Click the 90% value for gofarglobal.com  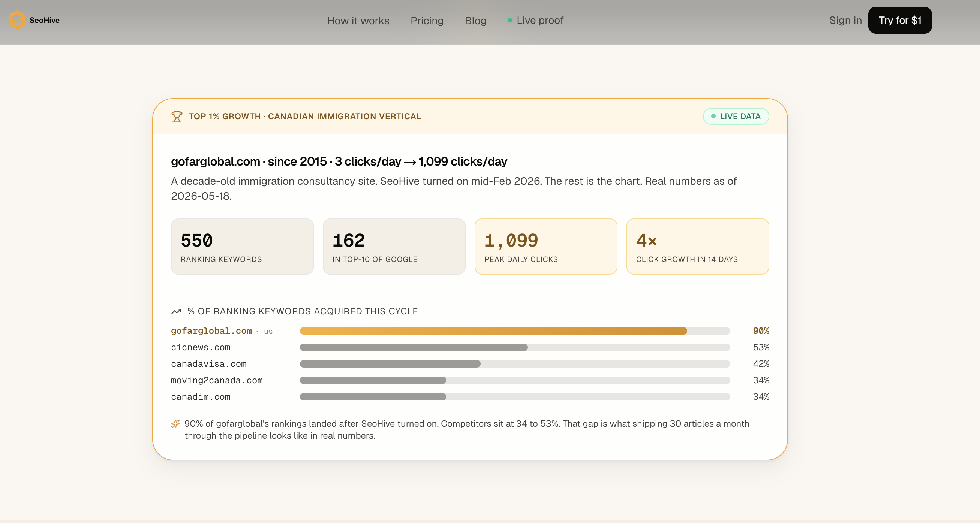pos(761,331)
